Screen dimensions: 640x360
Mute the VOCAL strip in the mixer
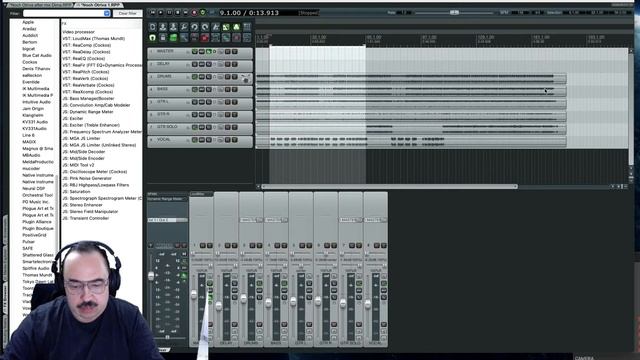click(x=377, y=245)
